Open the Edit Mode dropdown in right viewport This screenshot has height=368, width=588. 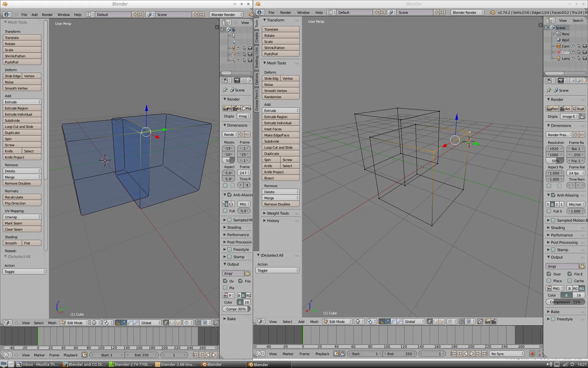click(337, 322)
